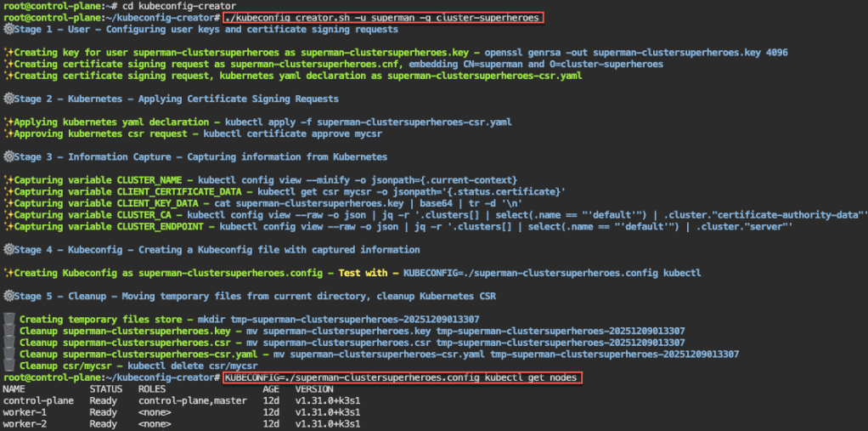Click the gear icon beside Stage 1 heading

(x=8, y=29)
